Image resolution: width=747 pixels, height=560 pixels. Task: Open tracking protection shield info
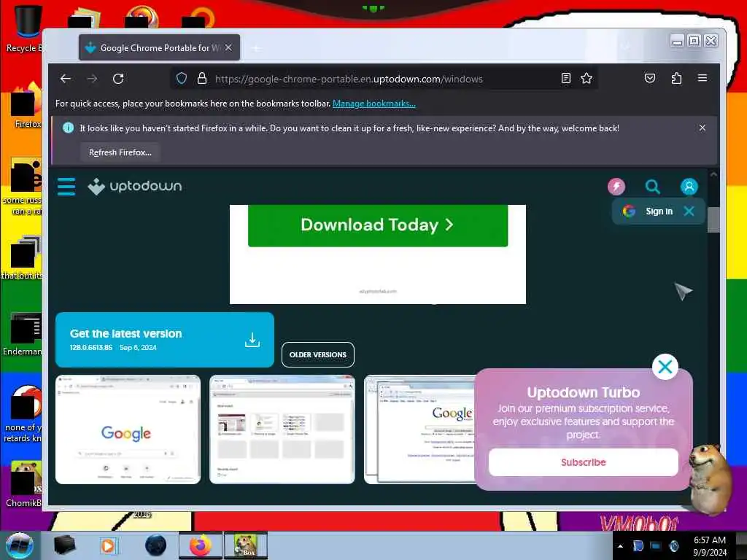pos(182,79)
